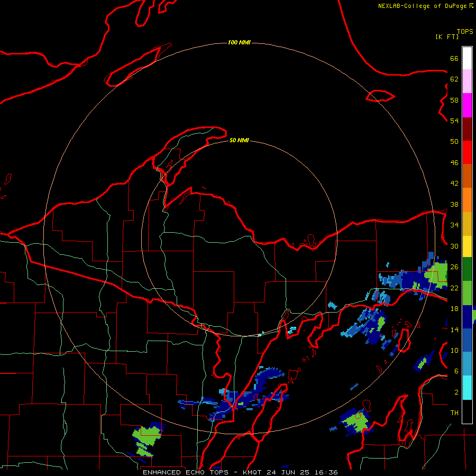
Task: Click the legend value 54
Action: point(454,121)
